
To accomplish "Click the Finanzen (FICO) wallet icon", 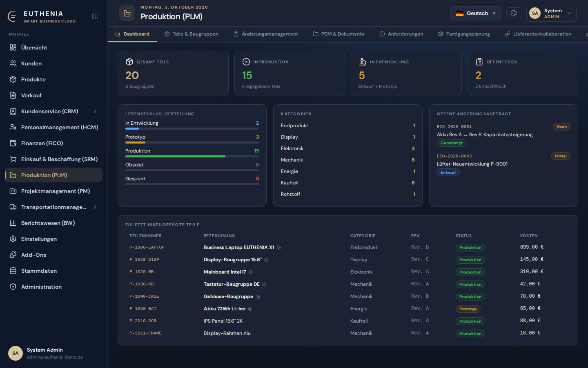I will [13, 143].
